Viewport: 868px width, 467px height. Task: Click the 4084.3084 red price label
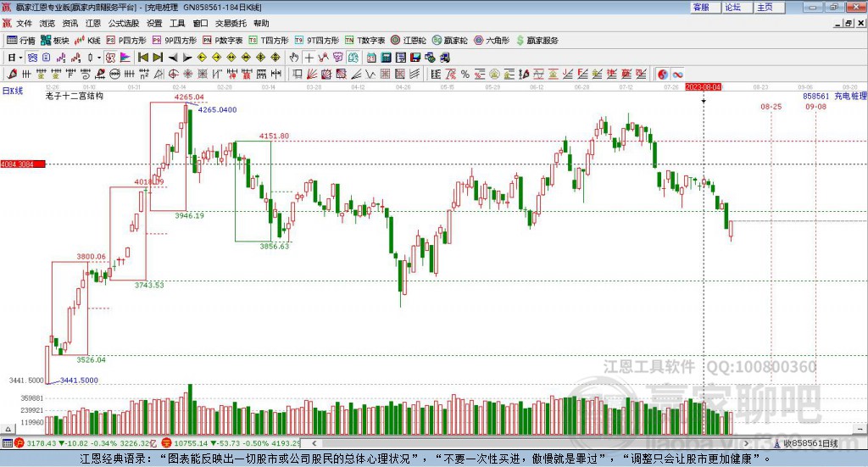click(22, 164)
